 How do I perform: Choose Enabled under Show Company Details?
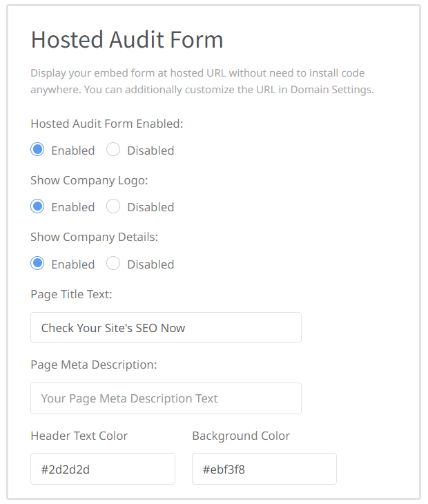[38, 264]
